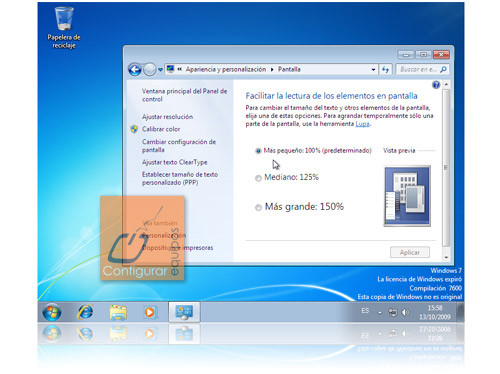
Task: Select the Mediano: 125% radio option
Action: (258, 178)
